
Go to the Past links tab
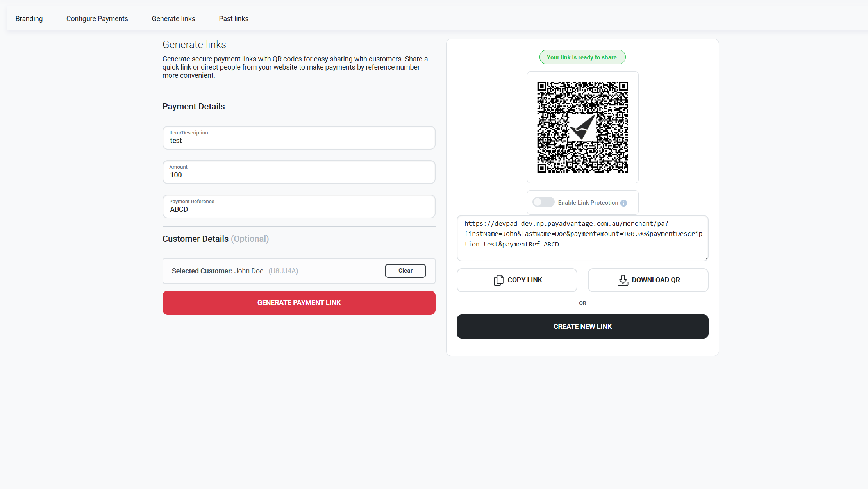pos(234,19)
